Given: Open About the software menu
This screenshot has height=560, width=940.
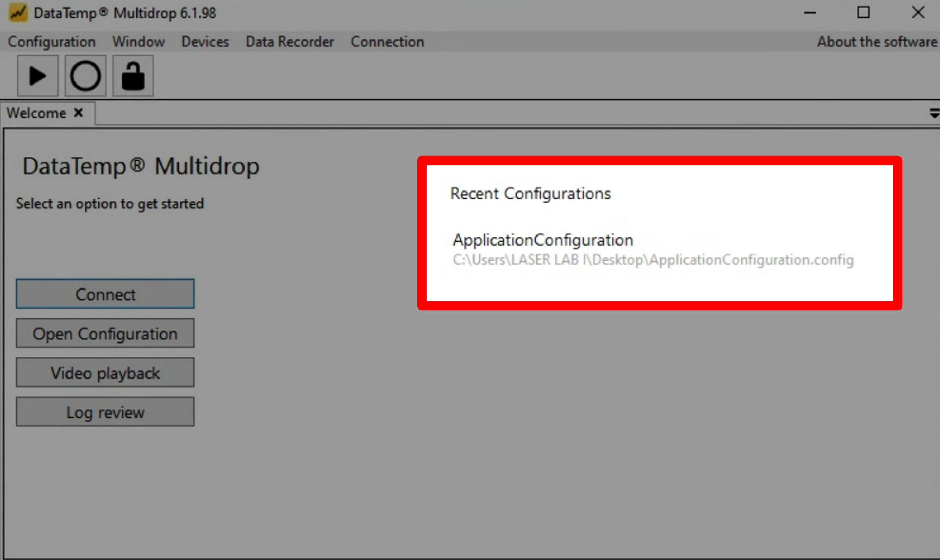Looking at the screenshot, I should 877,42.
